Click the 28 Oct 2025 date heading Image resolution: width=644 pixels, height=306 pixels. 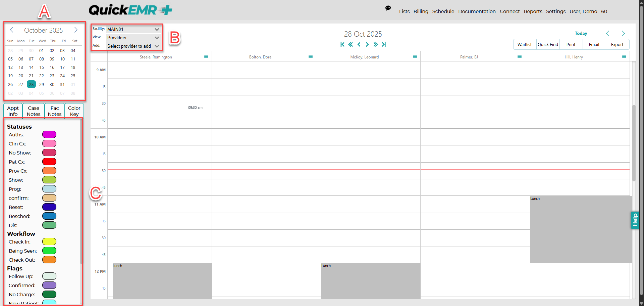click(363, 34)
